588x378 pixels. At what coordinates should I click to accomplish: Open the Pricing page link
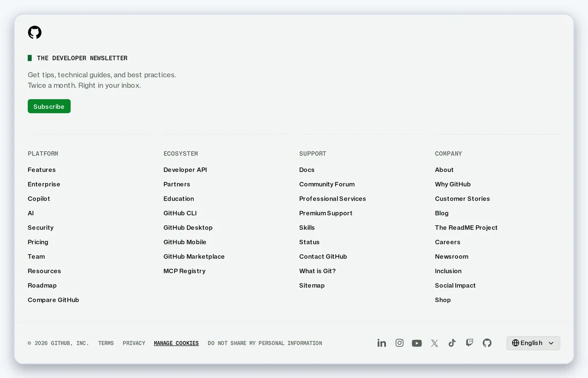tap(38, 242)
